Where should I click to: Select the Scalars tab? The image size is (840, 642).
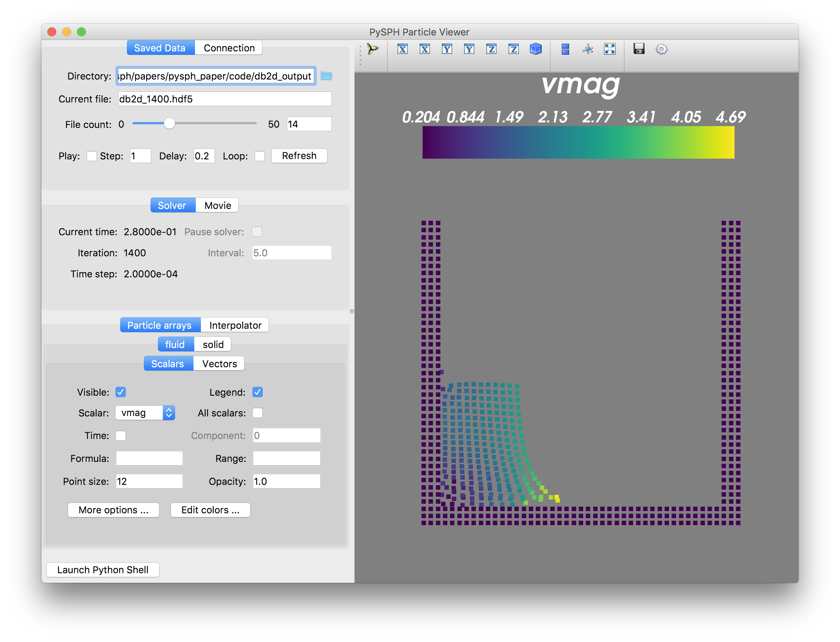pyautogui.click(x=169, y=364)
